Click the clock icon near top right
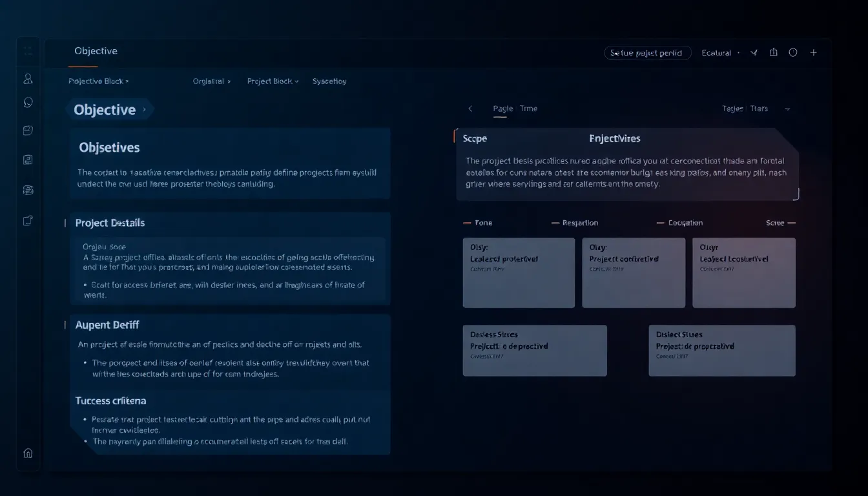 (793, 52)
